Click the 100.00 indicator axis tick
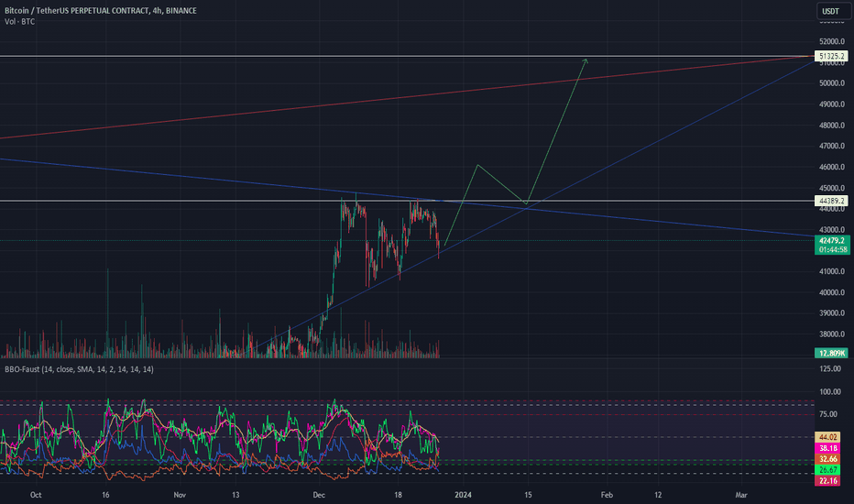The image size is (854, 504). coord(830,392)
